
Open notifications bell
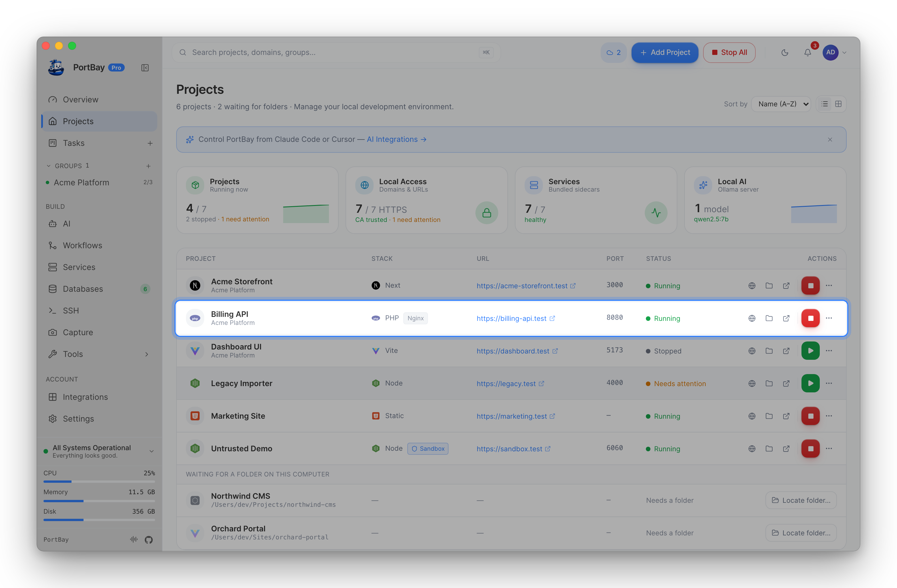[x=807, y=53]
